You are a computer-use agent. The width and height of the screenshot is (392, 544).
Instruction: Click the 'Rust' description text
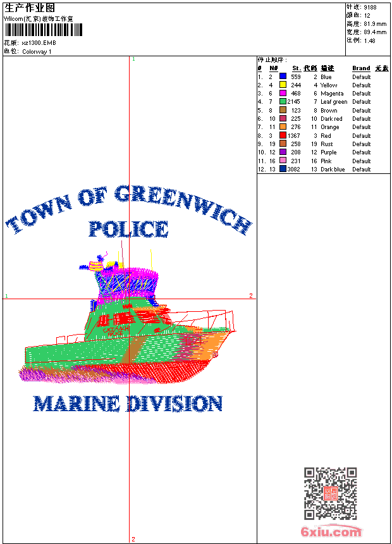point(327,144)
